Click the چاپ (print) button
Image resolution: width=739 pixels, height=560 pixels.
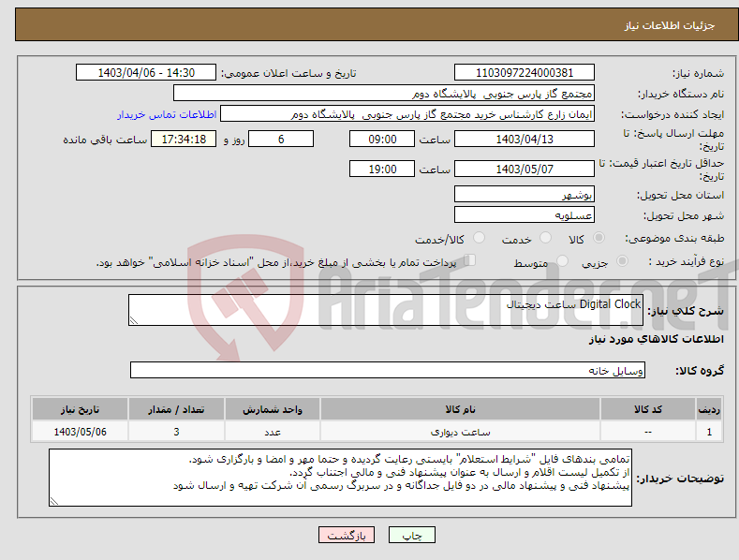click(411, 535)
